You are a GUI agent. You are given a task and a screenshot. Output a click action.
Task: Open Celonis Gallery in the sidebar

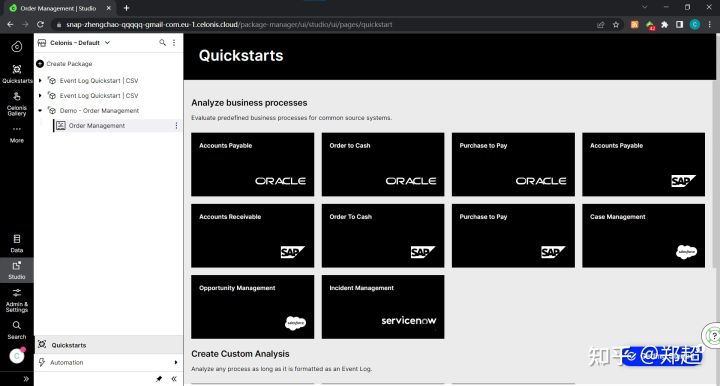(x=17, y=104)
